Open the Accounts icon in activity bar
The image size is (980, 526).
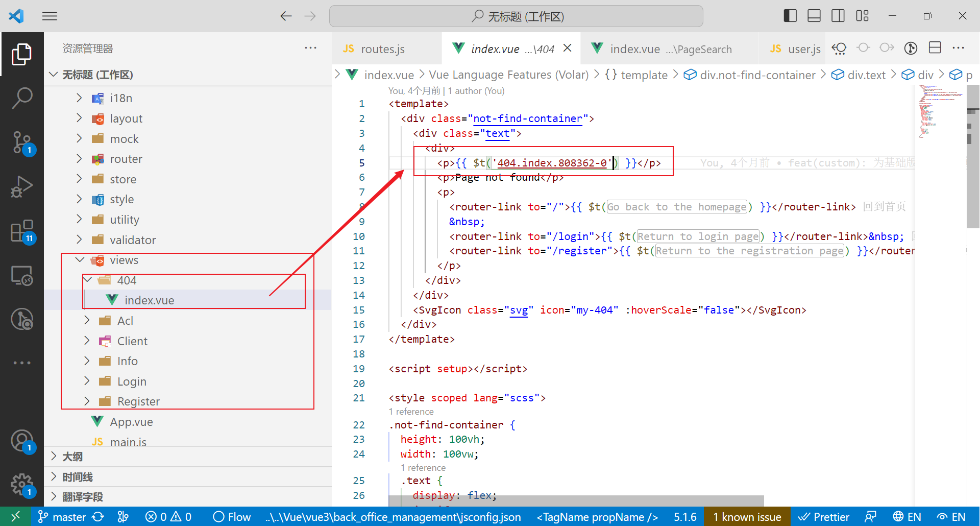coord(22,440)
